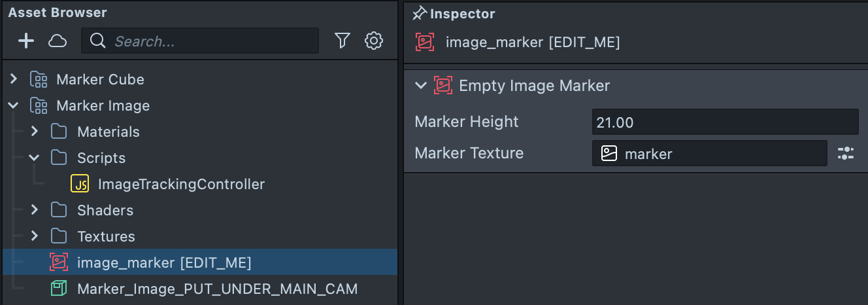Image resolution: width=868 pixels, height=305 pixels.
Task: Click the plus add asset button
Action: pyautogui.click(x=25, y=41)
